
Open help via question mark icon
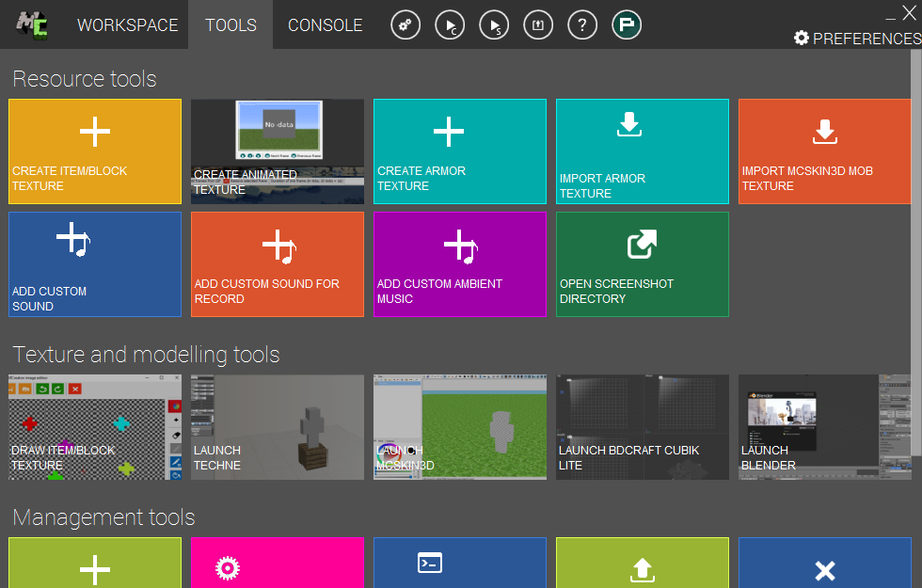[582, 25]
